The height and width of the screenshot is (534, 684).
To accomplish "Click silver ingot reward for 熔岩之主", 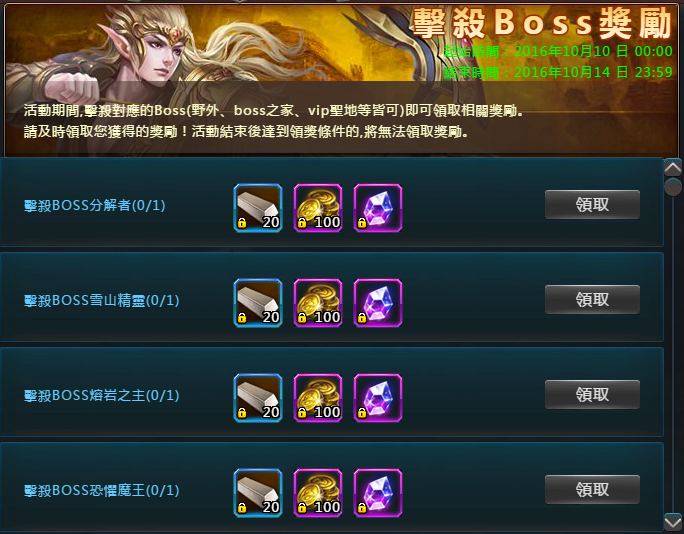I will 258,398.
